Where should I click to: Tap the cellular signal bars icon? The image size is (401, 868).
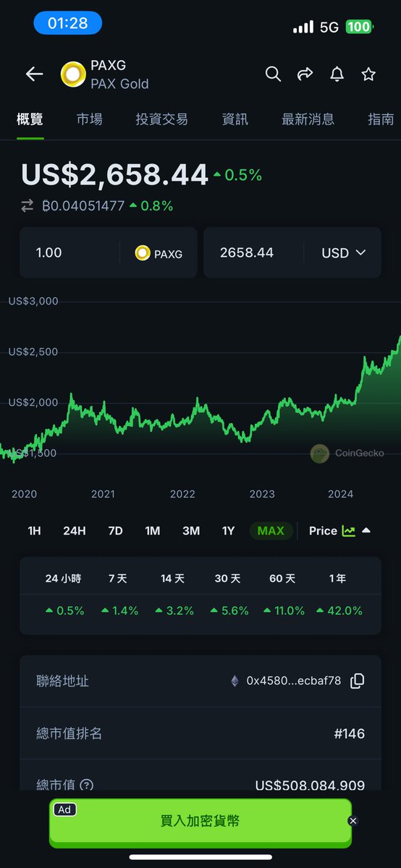(x=303, y=27)
